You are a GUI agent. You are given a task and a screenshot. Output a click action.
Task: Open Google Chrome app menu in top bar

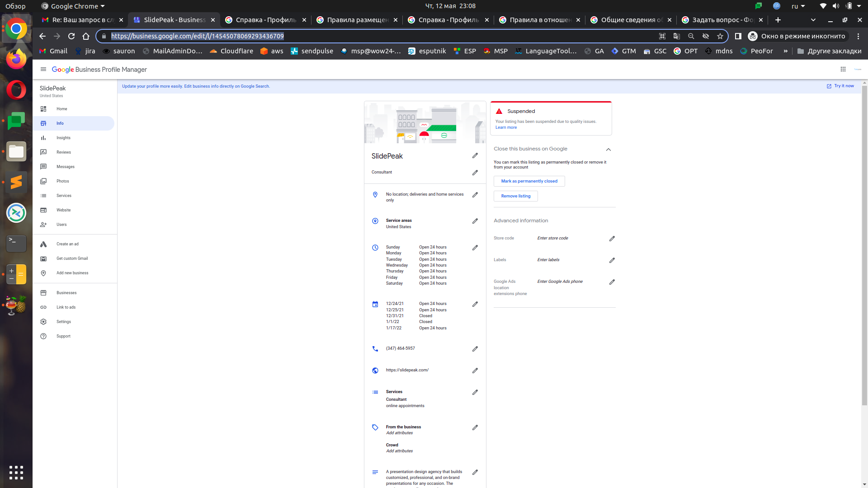73,6
